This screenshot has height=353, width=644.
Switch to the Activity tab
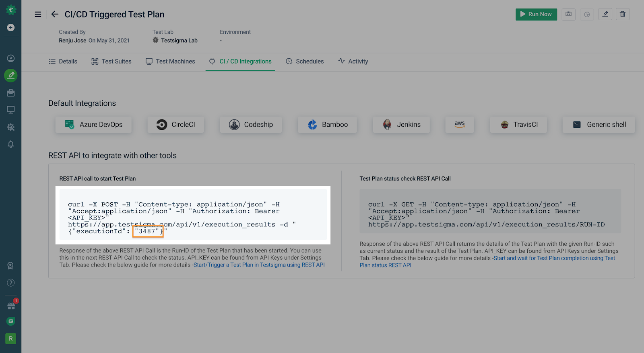tap(353, 62)
